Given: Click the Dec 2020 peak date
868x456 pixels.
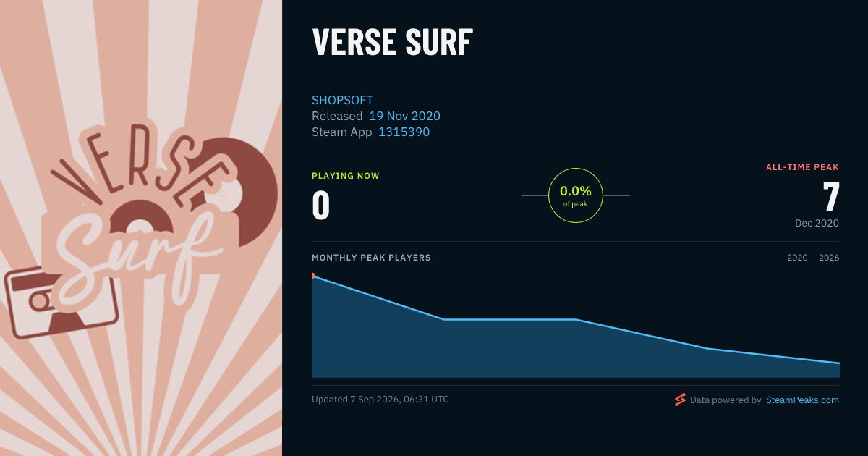Looking at the screenshot, I should [817, 223].
